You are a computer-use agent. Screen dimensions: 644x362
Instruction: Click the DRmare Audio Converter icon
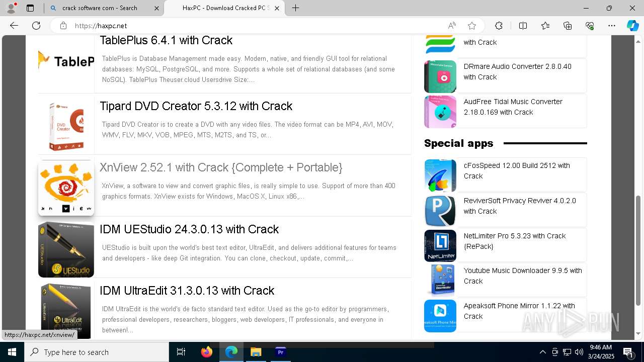(440, 76)
